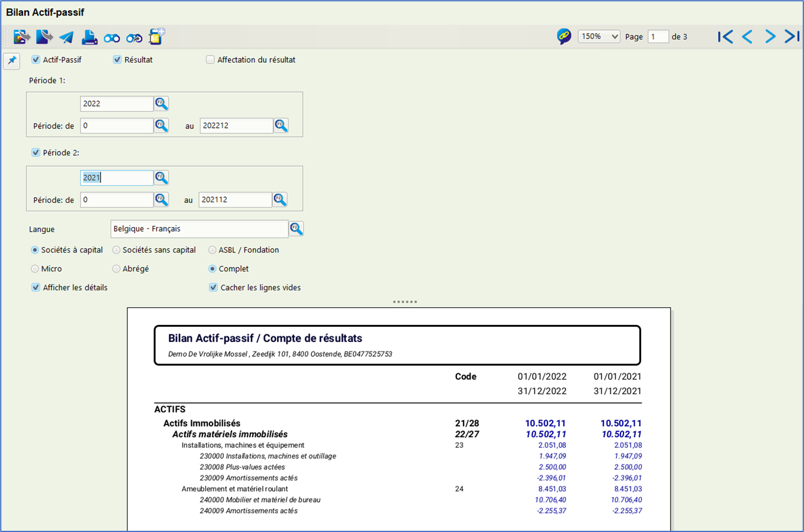Click '230009 Amortissements actés' line
The width and height of the screenshot is (804, 532).
(x=249, y=478)
